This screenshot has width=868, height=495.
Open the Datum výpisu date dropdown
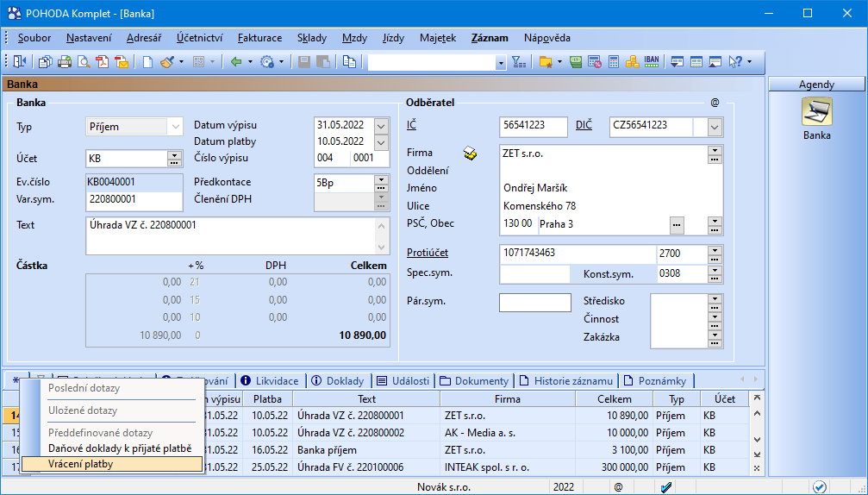(381, 126)
